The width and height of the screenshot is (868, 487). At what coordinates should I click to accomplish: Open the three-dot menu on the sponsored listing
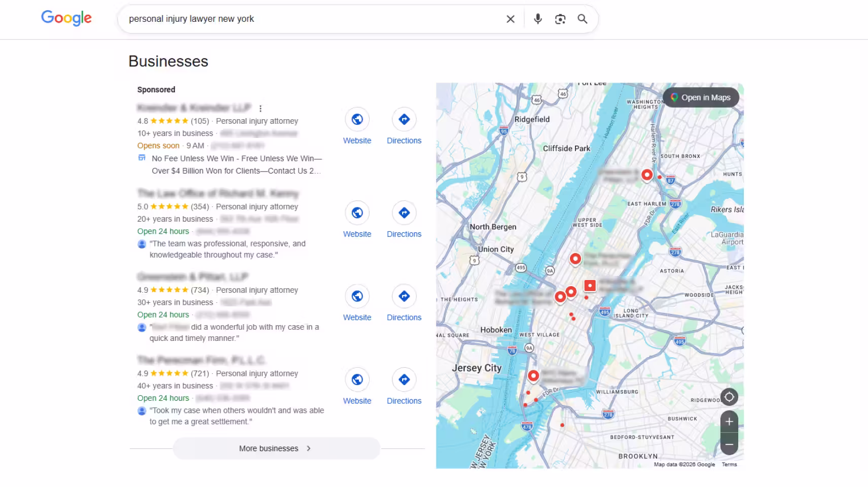261,109
